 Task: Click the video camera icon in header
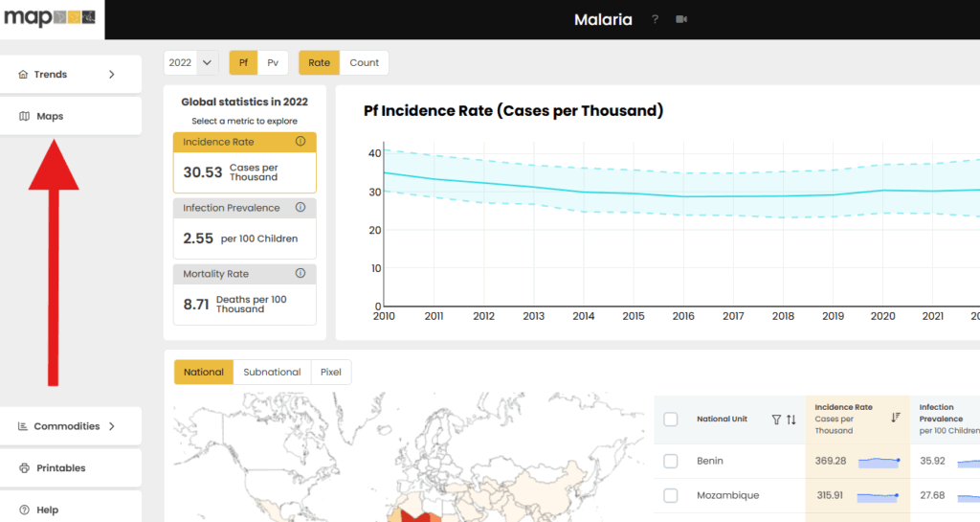(681, 19)
